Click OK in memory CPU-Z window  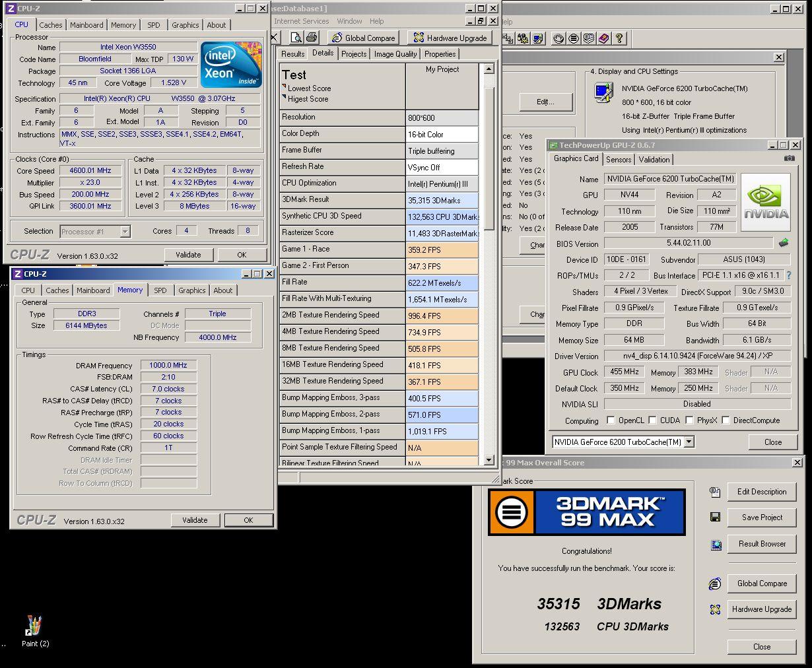[x=248, y=520]
